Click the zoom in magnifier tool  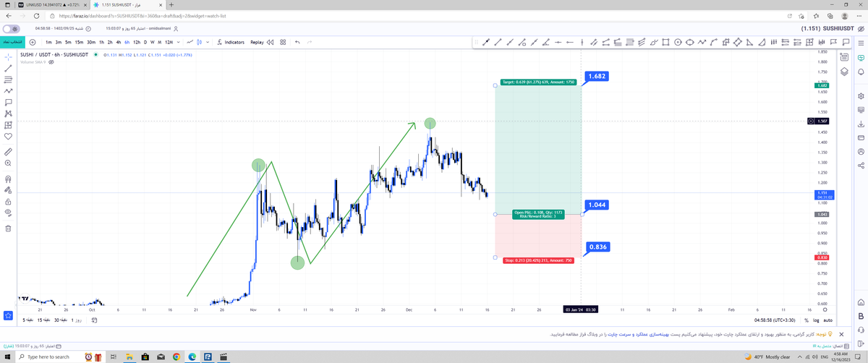click(x=8, y=164)
